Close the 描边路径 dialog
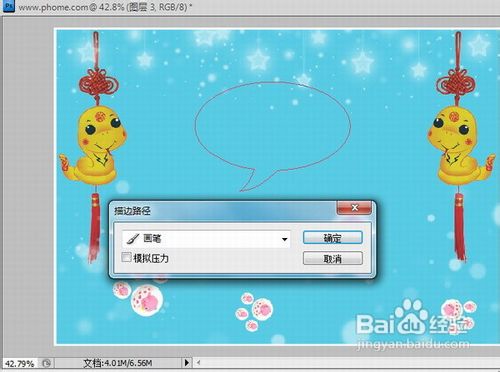The width and height of the screenshot is (500, 372). (x=354, y=208)
